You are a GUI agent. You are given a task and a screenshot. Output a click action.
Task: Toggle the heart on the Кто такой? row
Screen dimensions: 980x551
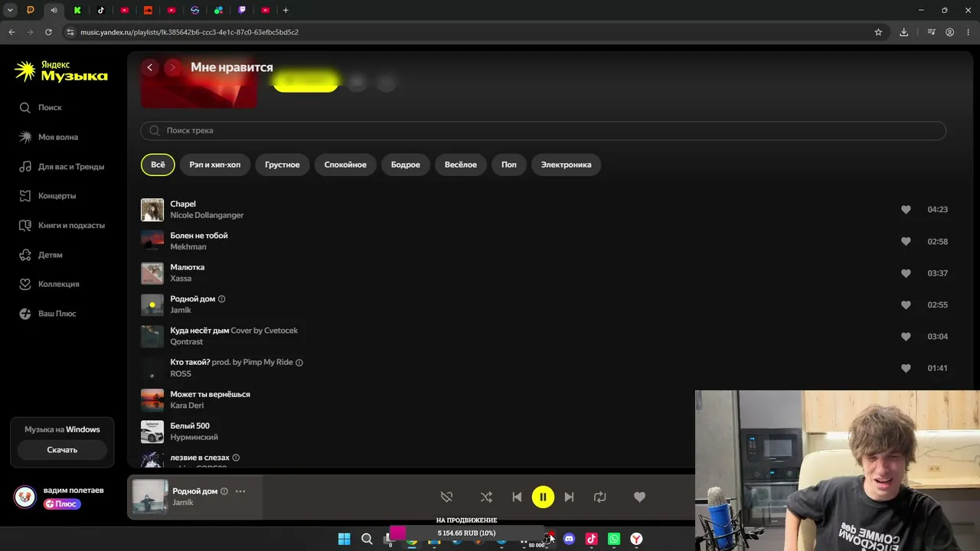906,368
